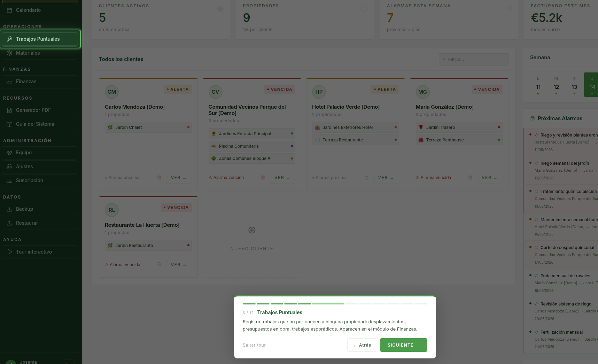Open alarm Corte de césped quincenal
Image resolution: width=598 pixels, height=364 pixels.
561,255
